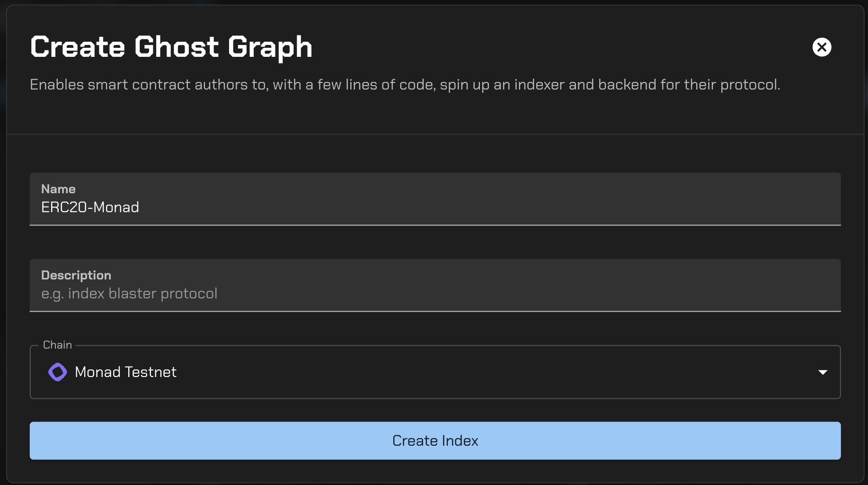Select the ERC20-Monad name text

(90, 207)
